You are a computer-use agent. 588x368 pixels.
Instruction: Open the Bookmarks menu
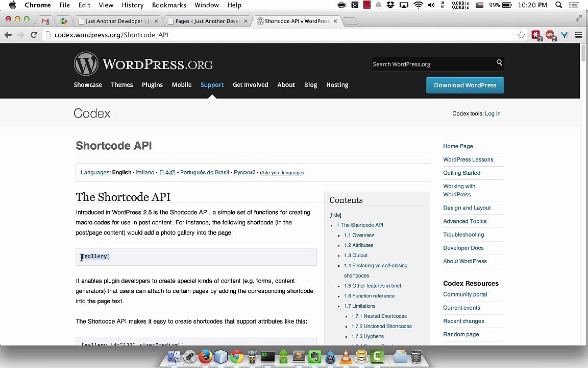(169, 5)
